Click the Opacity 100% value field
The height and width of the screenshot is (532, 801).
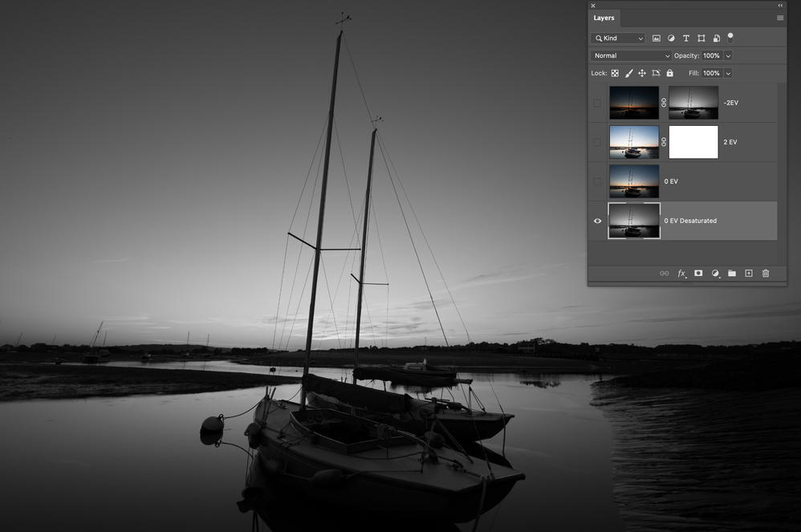click(x=712, y=55)
